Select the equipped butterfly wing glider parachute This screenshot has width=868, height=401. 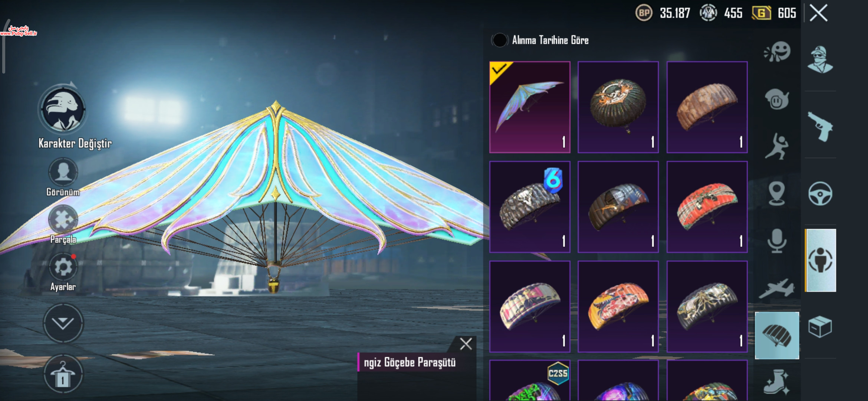pos(530,107)
